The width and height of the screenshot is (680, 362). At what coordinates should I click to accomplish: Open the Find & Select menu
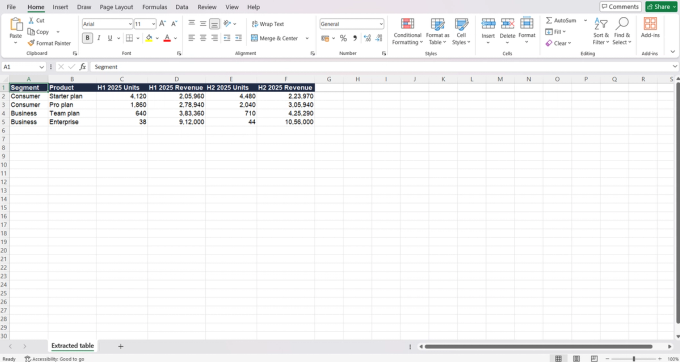pos(622,31)
